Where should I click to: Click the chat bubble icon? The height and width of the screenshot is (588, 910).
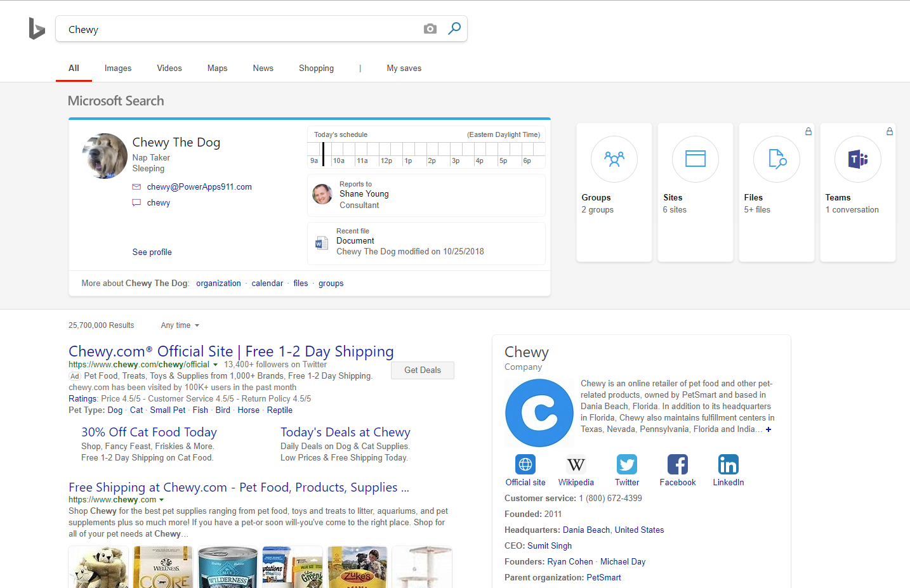point(136,203)
